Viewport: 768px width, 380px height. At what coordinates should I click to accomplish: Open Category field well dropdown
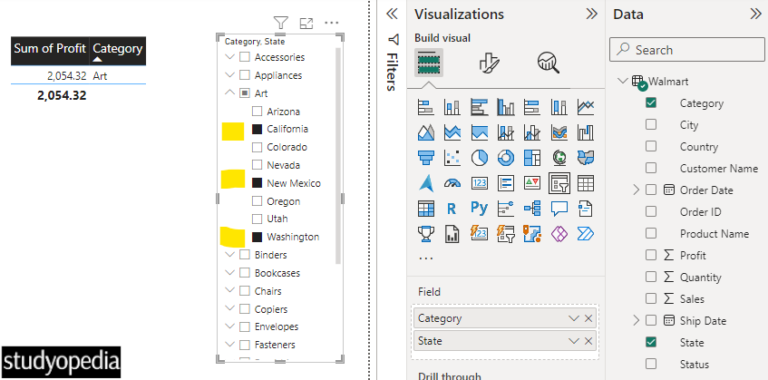click(574, 318)
